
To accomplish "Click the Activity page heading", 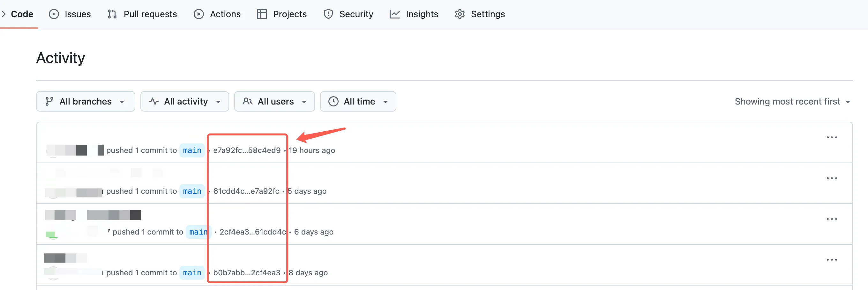I will point(61,58).
